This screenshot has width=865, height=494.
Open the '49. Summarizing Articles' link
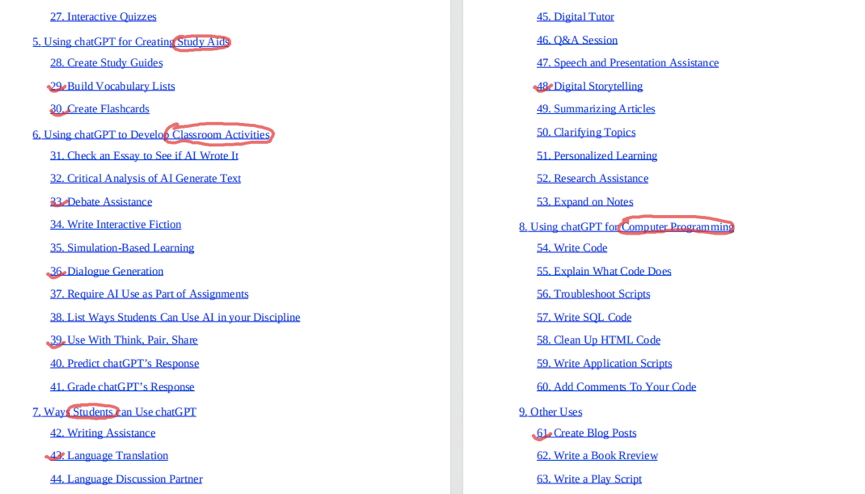tap(596, 109)
